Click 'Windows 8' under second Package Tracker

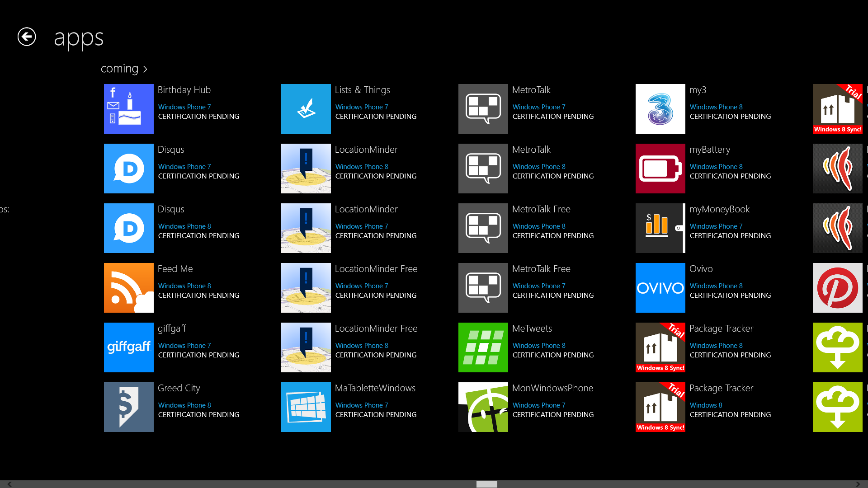pyautogui.click(x=706, y=405)
